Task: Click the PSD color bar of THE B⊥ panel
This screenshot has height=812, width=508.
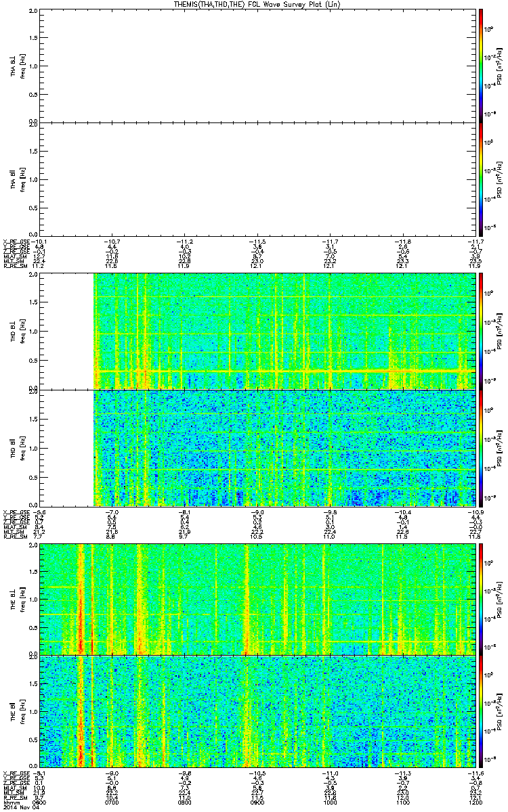Action: tap(480, 598)
